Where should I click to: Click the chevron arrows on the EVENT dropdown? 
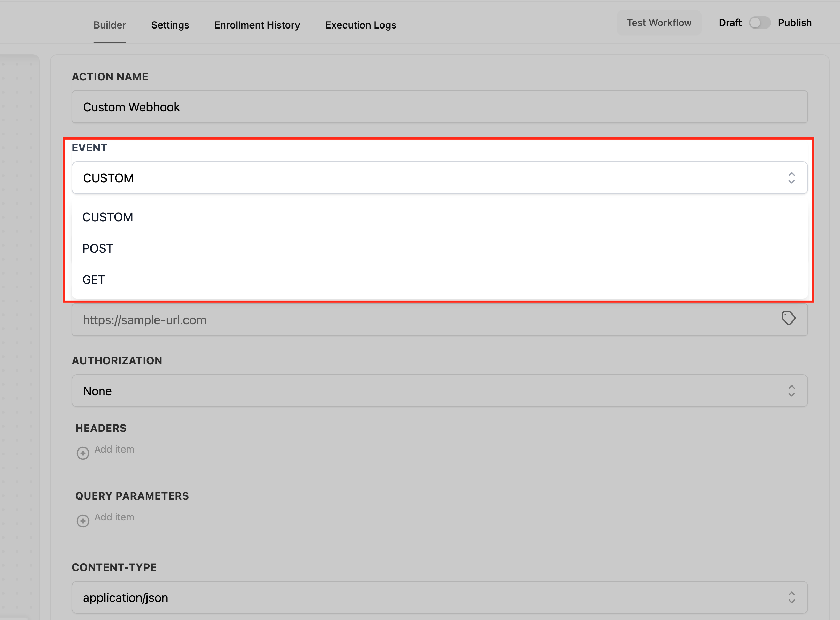(x=791, y=178)
